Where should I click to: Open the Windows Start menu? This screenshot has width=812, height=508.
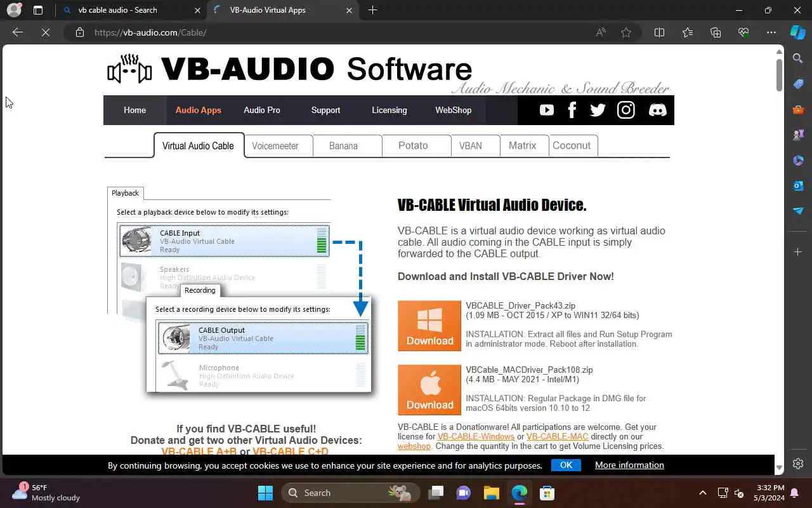265,493
